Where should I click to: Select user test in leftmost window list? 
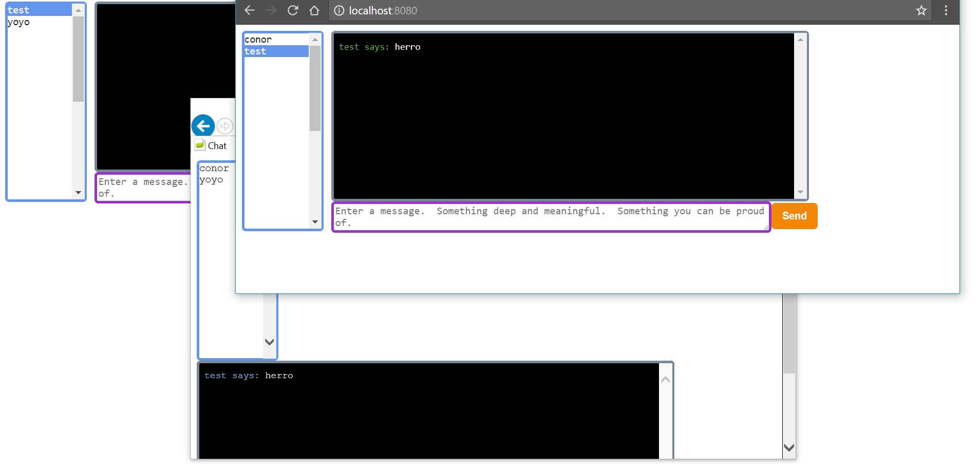click(39, 10)
